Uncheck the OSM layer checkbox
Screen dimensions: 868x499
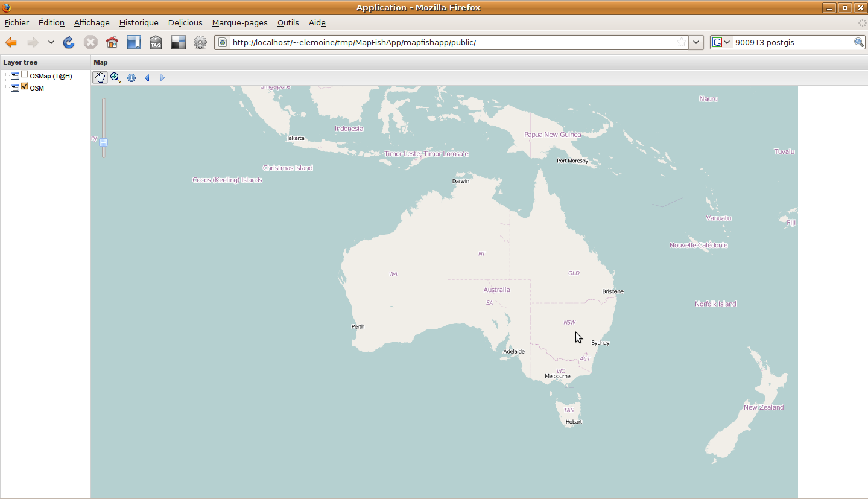[x=25, y=87]
